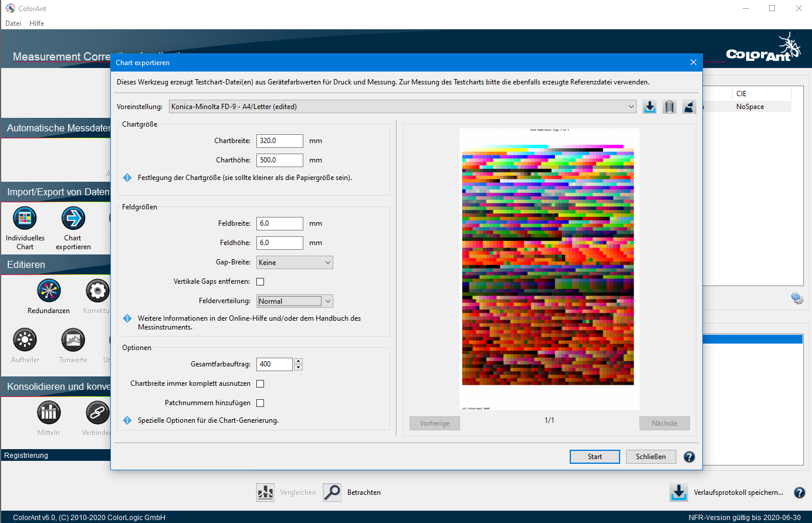Open the Gap-Breite dropdown

pos(295,263)
